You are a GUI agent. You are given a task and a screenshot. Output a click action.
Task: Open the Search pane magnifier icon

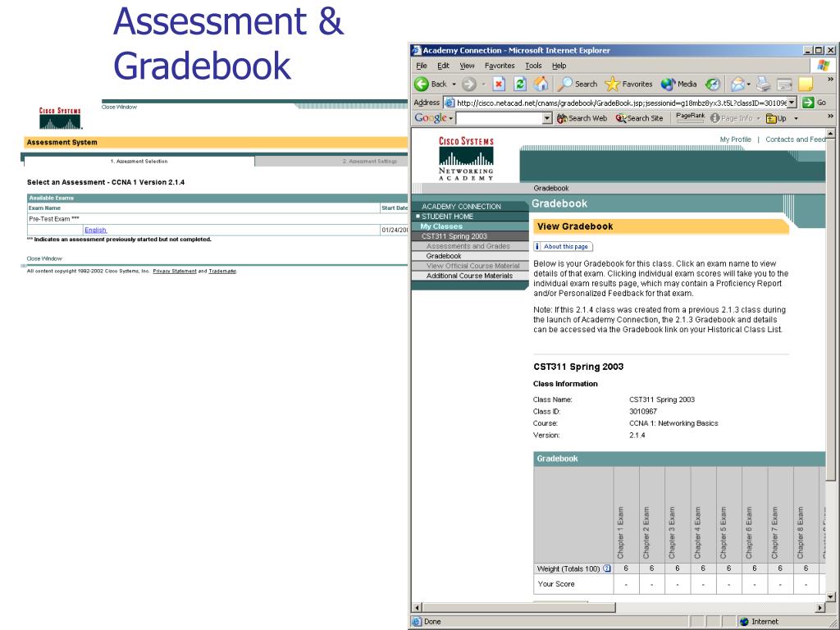click(x=564, y=84)
